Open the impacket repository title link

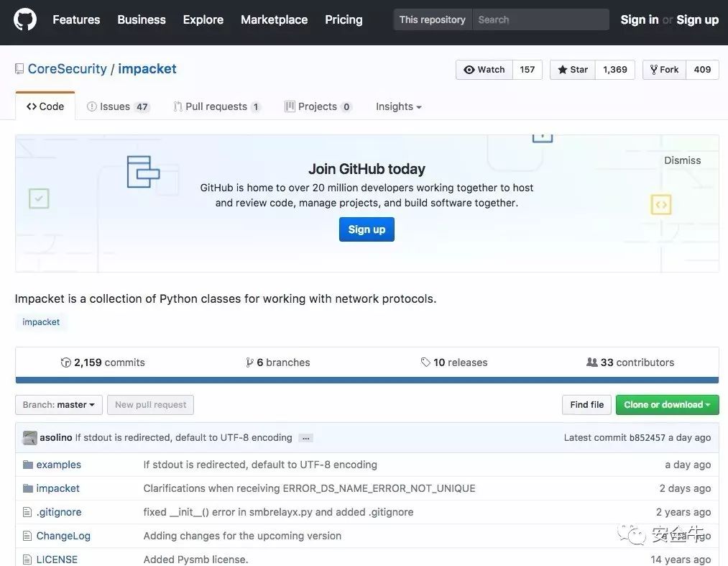click(147, 69)
